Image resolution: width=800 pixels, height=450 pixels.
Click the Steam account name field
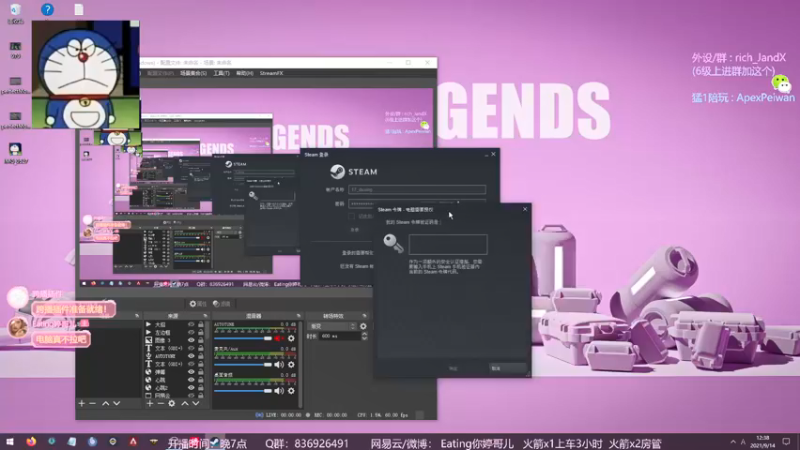(417, 189)
